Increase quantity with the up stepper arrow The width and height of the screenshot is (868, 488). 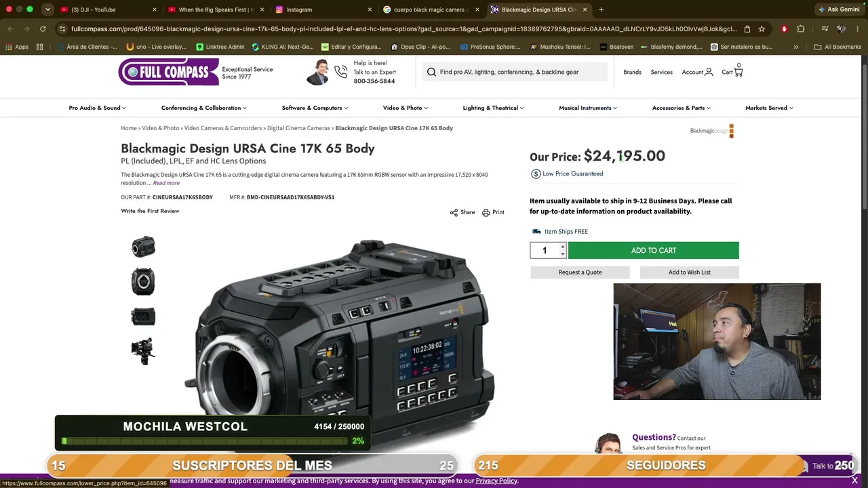(563, 247)
